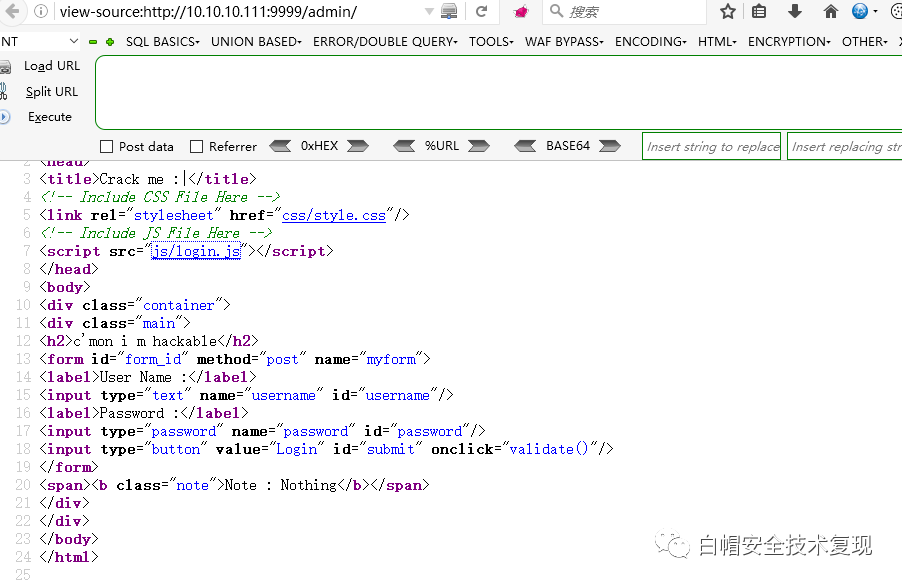Open the reader view icon next to URL
The height and width of the screenshot is (585, 902).
(449, 11)
